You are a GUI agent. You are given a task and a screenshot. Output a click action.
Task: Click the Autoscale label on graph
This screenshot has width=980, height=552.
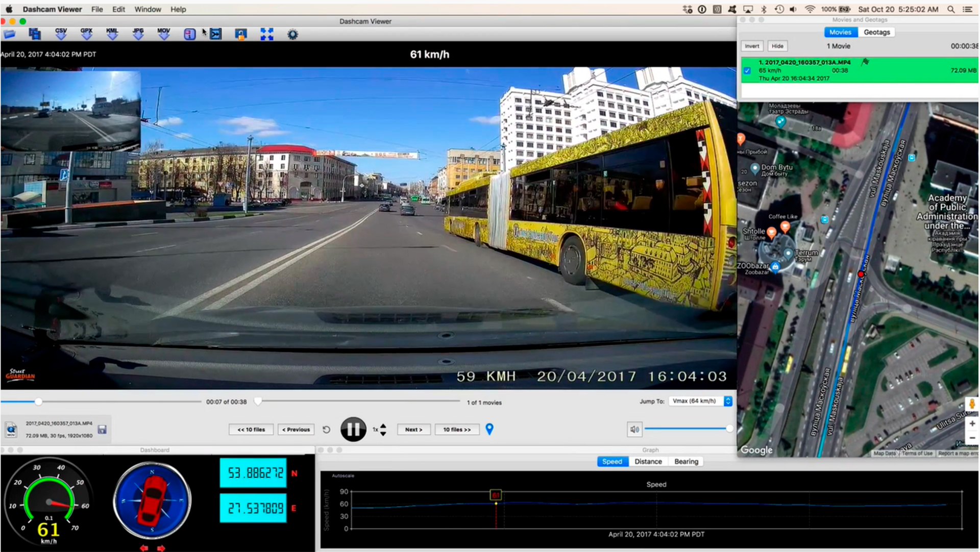click(x=343, y=475)
